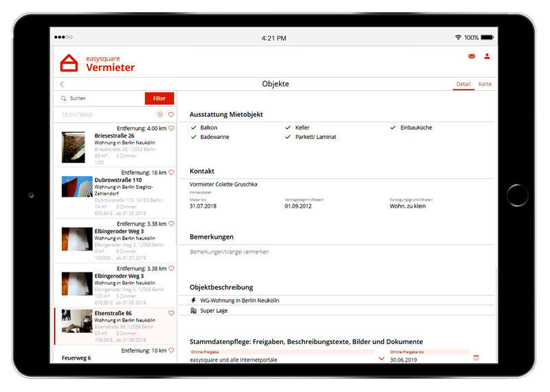Toggle heart on Dubrowstraße 110 listing
The width and height of the screenshot is (550, 392).
[171, 173]
